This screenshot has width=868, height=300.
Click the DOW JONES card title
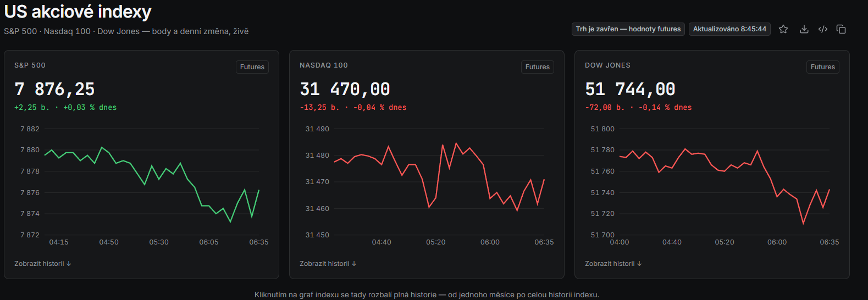pos(607,65)
